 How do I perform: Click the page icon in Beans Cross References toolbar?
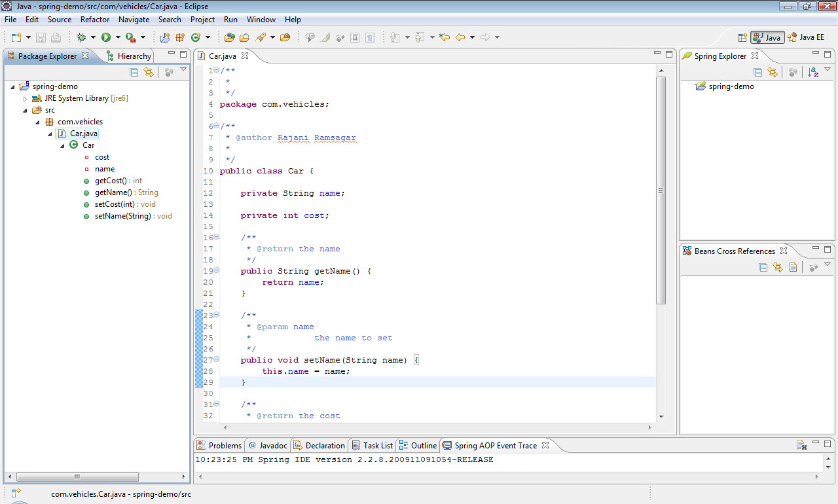tap(793, 267)
